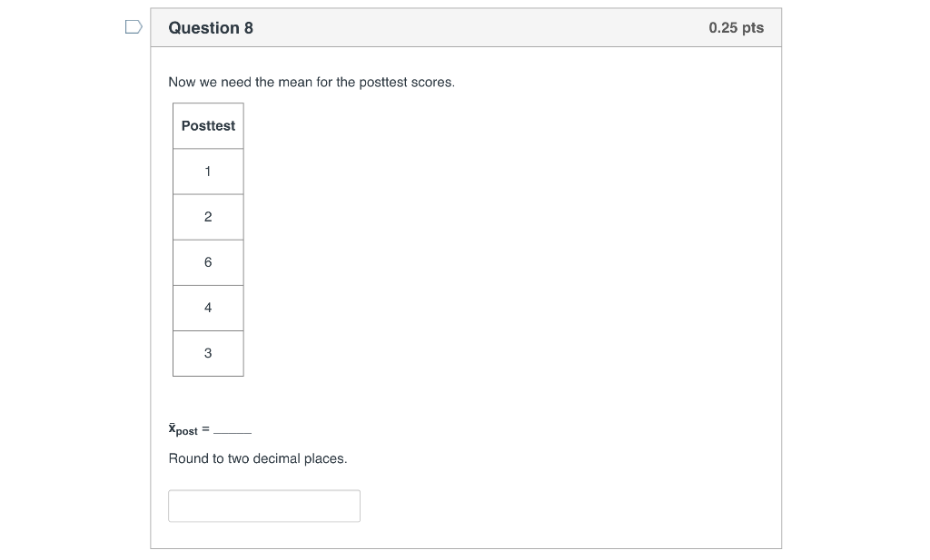Click the table cell containing value 6
This screenshot has width=930, height=560.
tap(208, 261)
